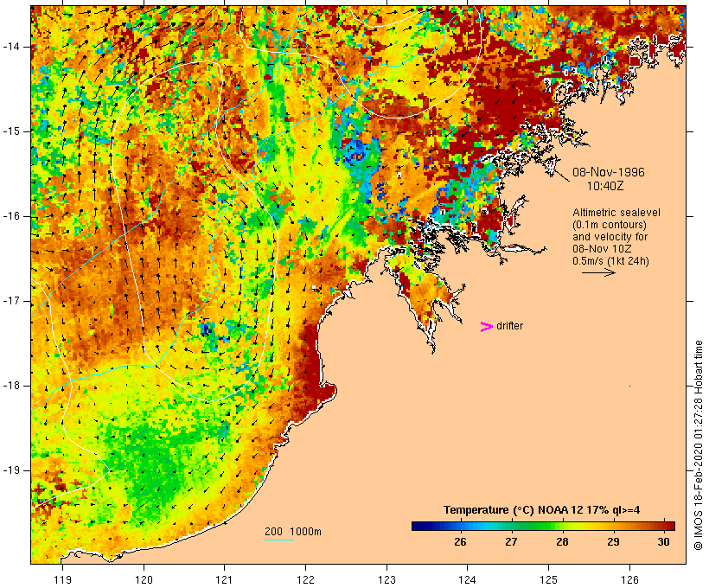Click the colorbar label '29'
709x588 pixels.
click(x=613, y=542)
